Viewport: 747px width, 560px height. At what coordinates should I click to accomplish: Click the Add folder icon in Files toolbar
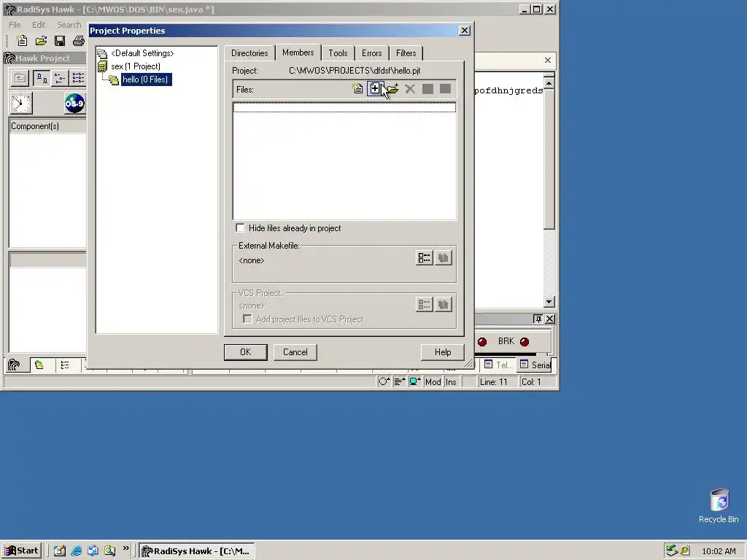392,89
